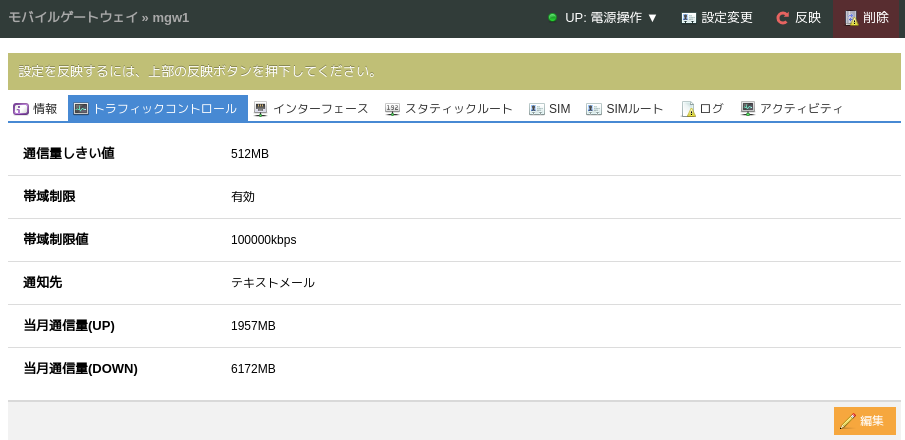Click the green UP status indicator

(552, 18)
